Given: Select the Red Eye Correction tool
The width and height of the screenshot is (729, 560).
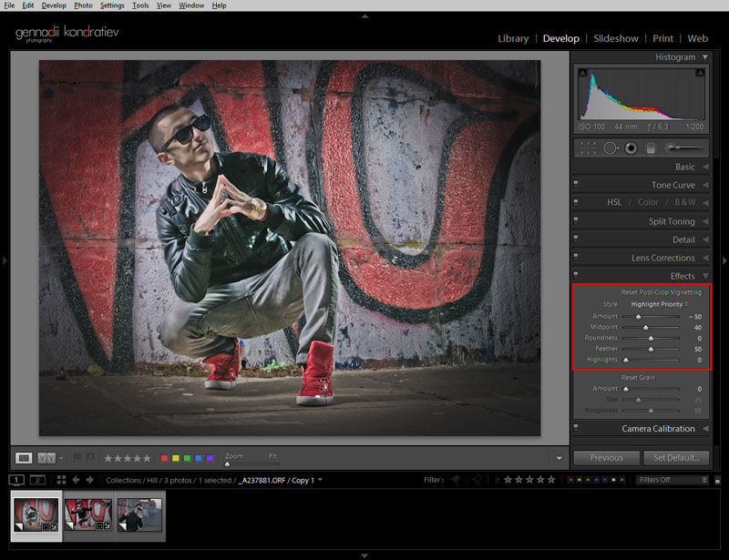Looking at the screenshot, I should click(x=631, y=148).
